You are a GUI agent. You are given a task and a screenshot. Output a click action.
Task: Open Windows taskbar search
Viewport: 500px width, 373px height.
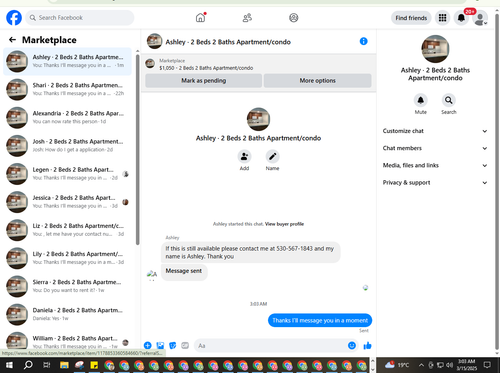28,365
